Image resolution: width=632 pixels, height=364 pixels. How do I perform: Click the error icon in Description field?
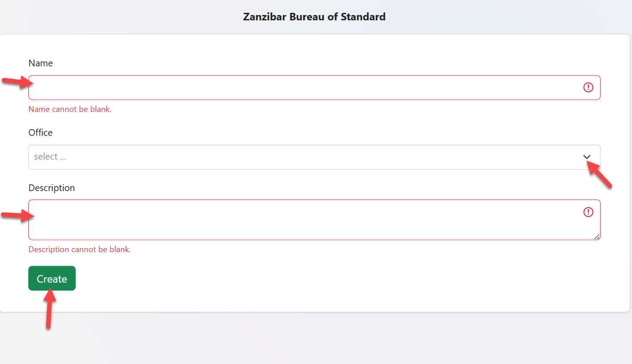click(x=588, y=212)
